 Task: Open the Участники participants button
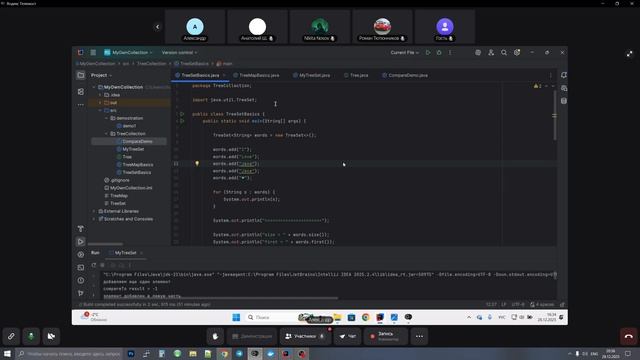(305, 336)
